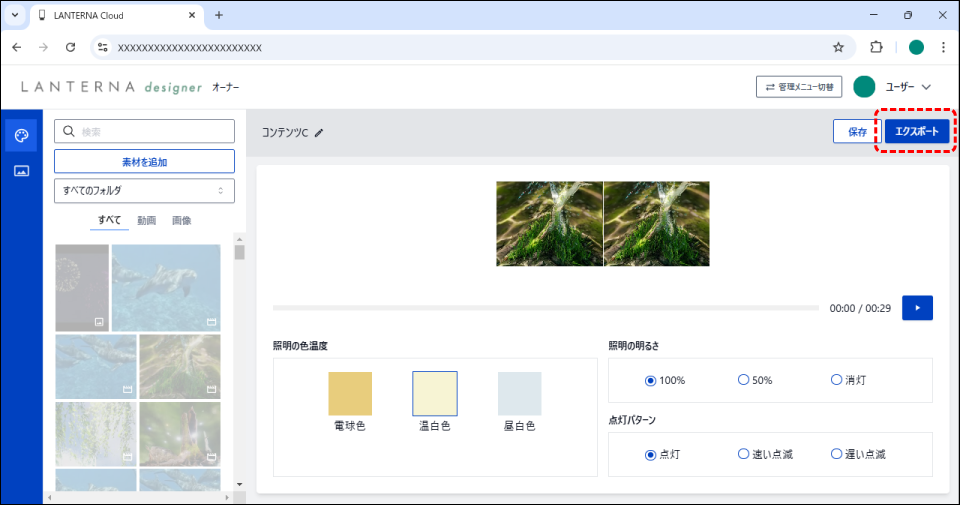
Task: Open a new browser tab
Action: 219,15
